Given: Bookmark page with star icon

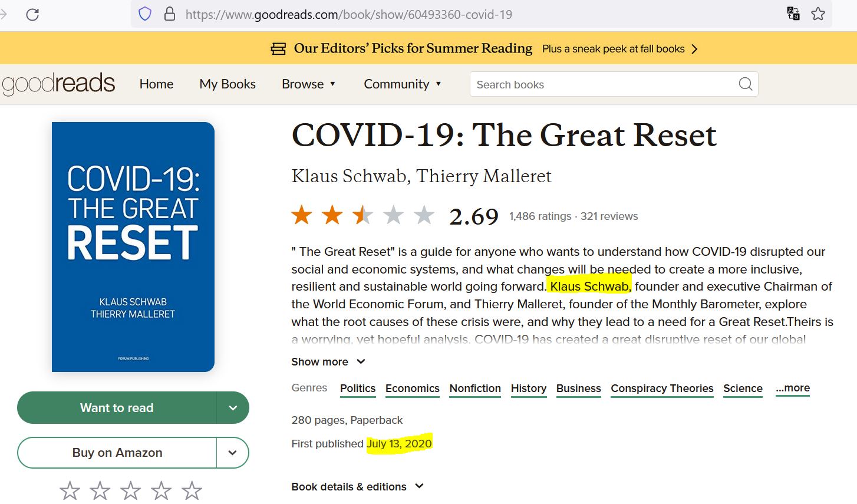Looking at the screenshot, I should coord(818,14).
